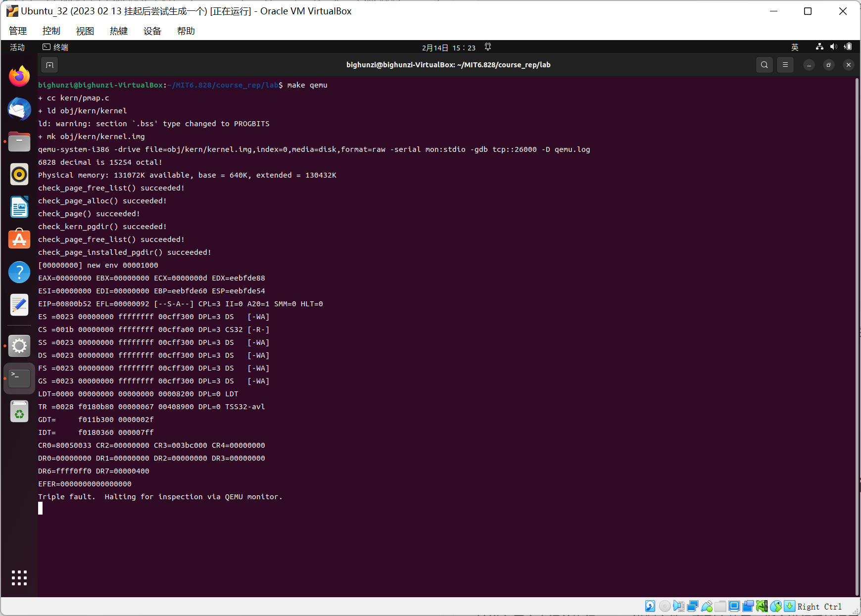Open the Files manager in the dock

pyautogui.click(x=19, y=142)
